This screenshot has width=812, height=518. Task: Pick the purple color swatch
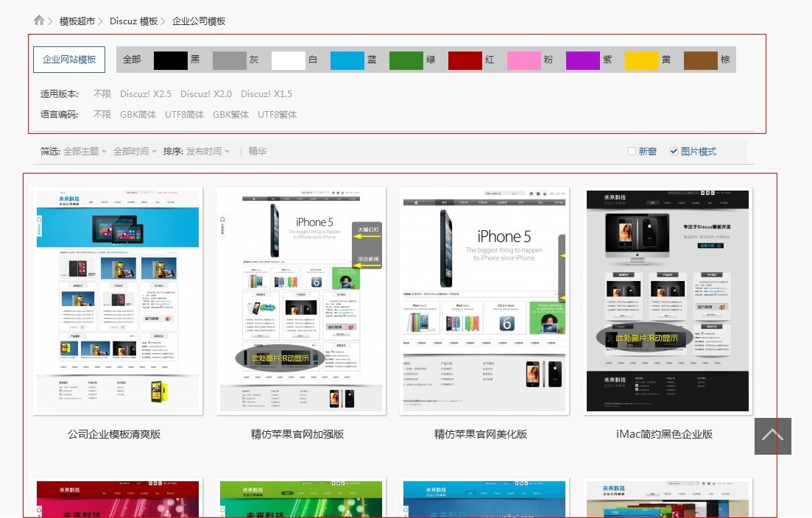(583, 60)
